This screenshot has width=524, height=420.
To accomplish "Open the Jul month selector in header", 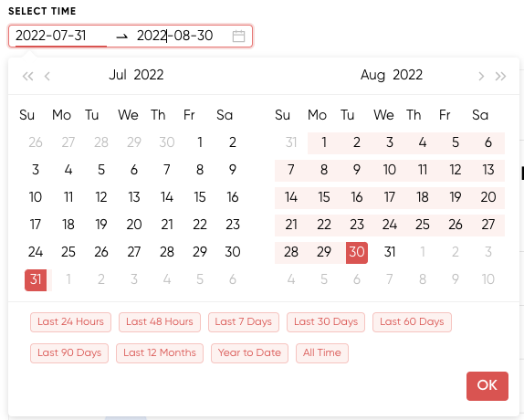I will pyautogui.click(x=118, y=75).
